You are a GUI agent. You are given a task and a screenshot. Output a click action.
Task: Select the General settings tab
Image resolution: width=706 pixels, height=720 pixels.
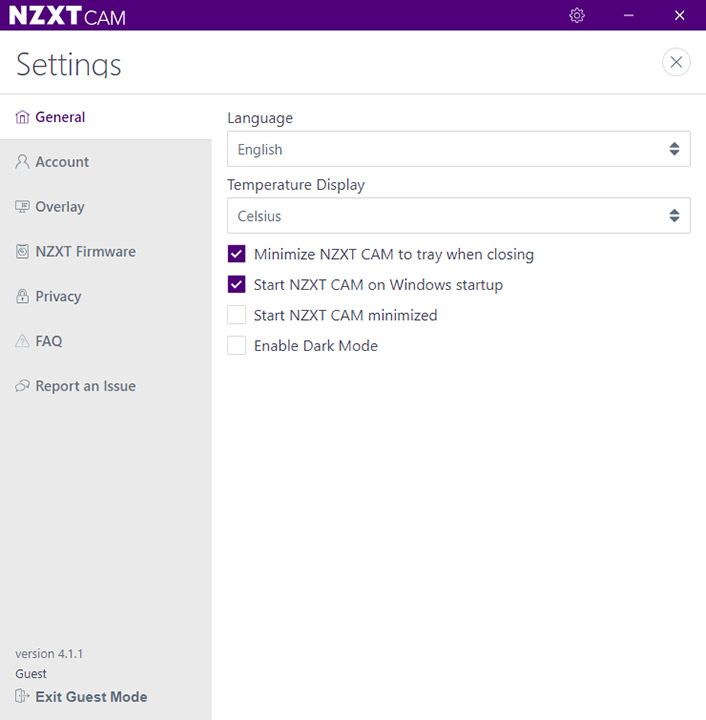[x=106, y=117]
